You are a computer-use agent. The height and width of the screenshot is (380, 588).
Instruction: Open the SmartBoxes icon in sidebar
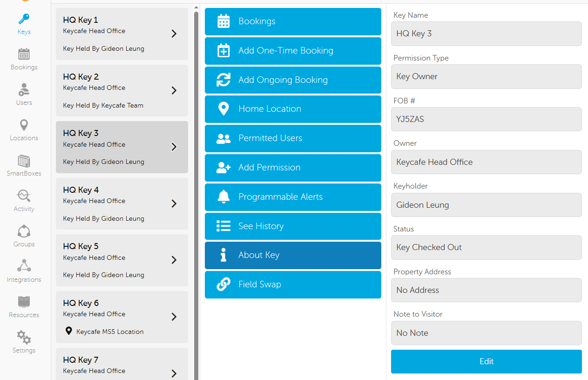tap(24, 161)
